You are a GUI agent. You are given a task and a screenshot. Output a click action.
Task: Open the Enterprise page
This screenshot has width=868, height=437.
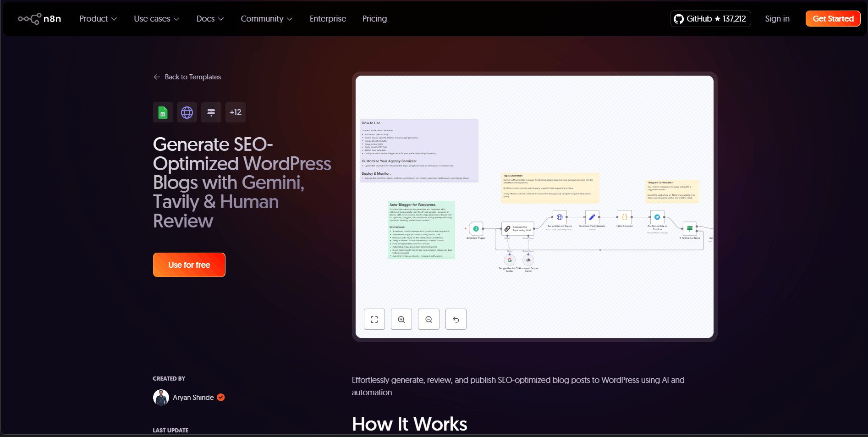[x=328, y=19]
